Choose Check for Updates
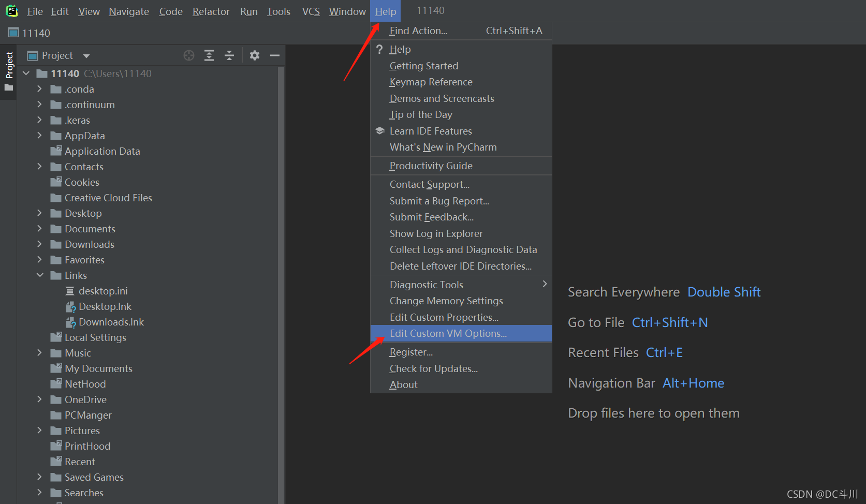This screenshot has width=866, height=504. coord(461,368)
